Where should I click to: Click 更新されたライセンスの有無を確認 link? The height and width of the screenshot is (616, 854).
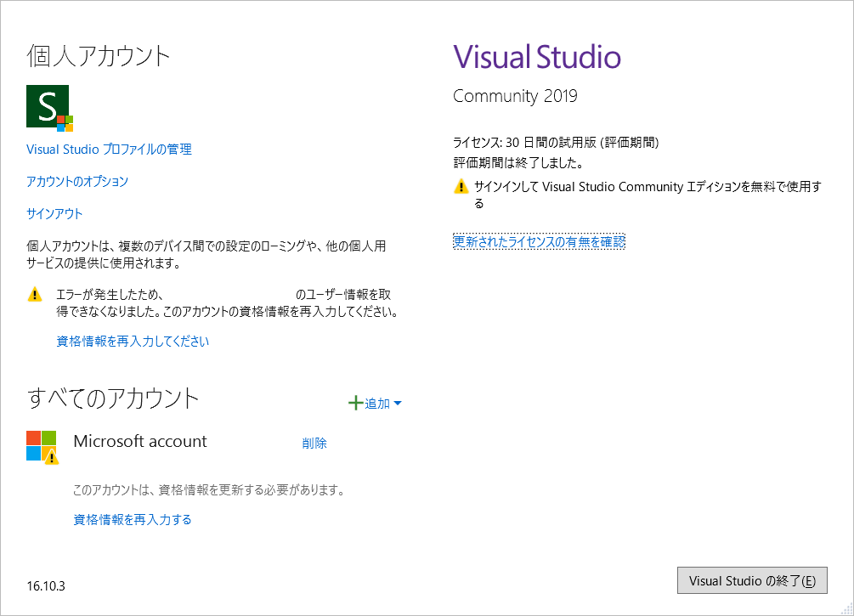coord(540,241)
